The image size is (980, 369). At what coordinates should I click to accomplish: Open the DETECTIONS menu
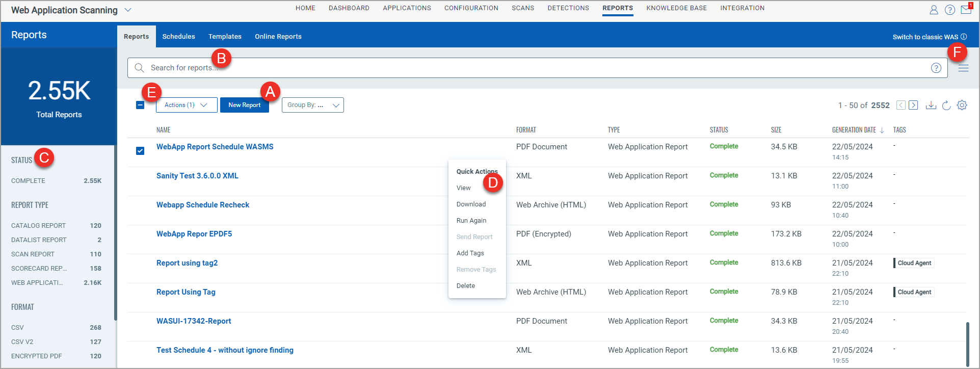pyautogui.click(x=568, y=8)
